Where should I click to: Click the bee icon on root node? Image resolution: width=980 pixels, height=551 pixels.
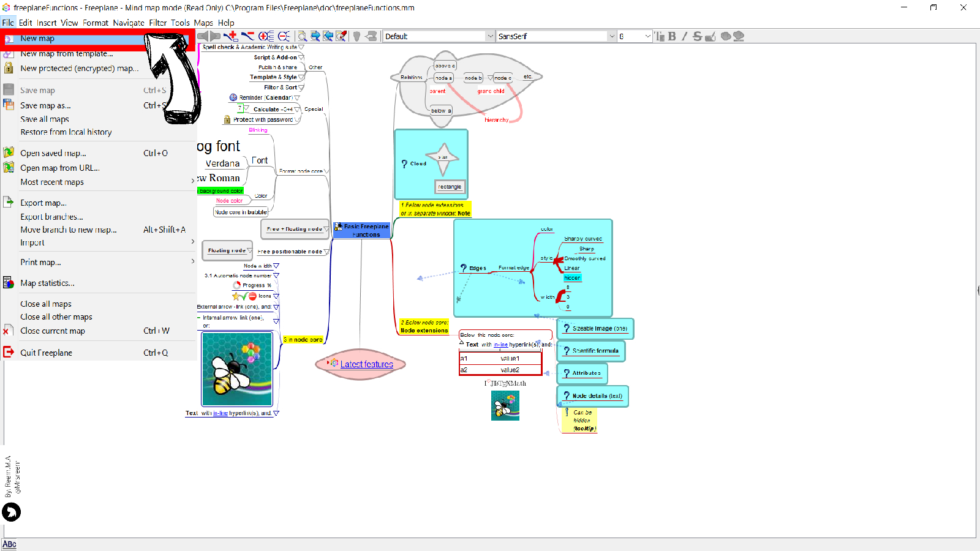pyautogui.click(x=338, y=227)
